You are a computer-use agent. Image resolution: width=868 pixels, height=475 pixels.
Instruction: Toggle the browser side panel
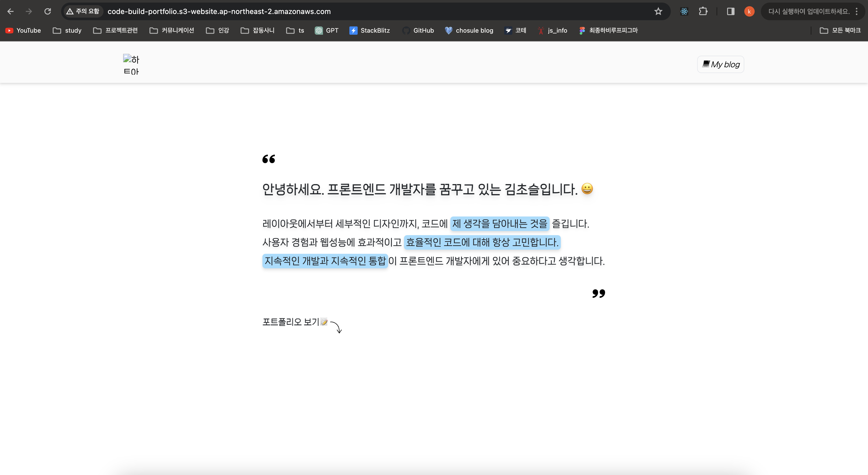pos(731,11)
